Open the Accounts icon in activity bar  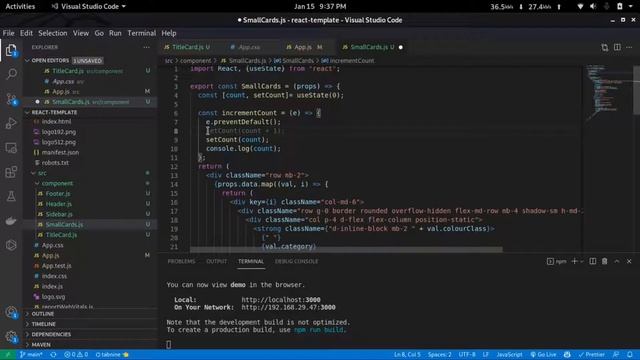point(11,313)
